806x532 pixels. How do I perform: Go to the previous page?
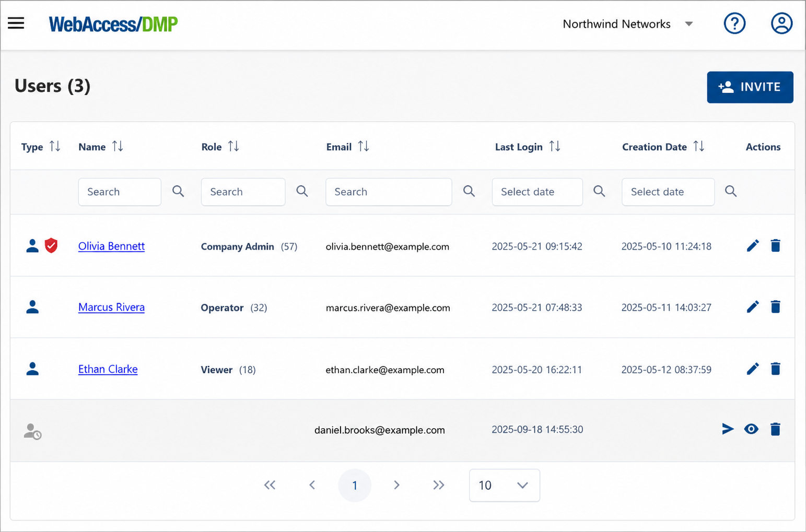pyautogui.click(x=312, y=486)
